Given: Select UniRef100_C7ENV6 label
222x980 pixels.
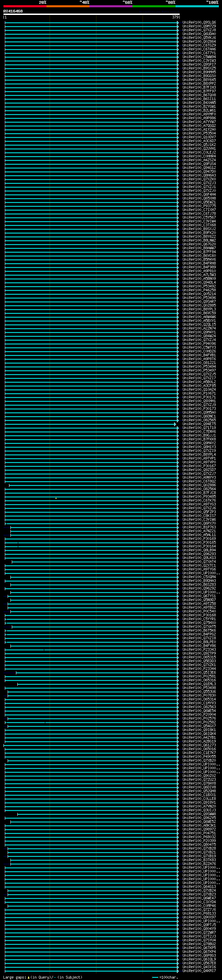Looking at the screenshot, I should [199, 431].
